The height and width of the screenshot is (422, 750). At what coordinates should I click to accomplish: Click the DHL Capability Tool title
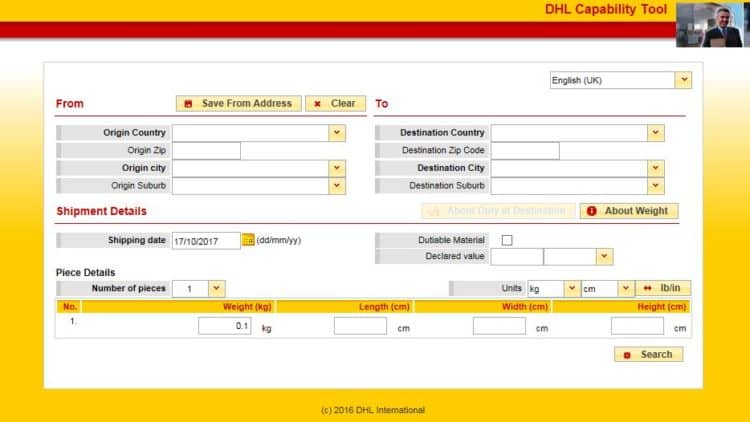coord(606,10)
